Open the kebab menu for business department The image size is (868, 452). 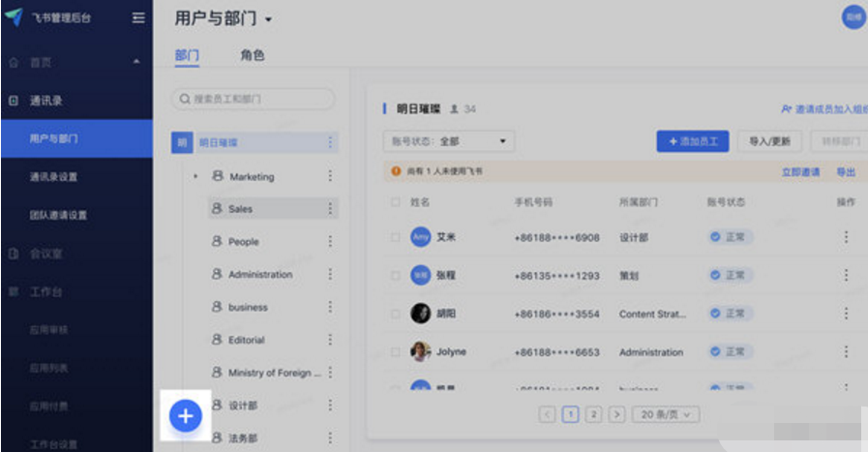point(330,307)
